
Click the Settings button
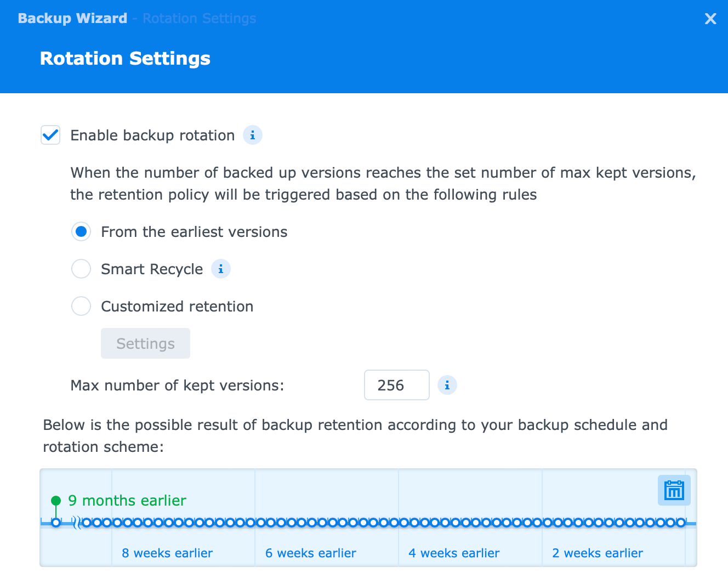(145, 343)
